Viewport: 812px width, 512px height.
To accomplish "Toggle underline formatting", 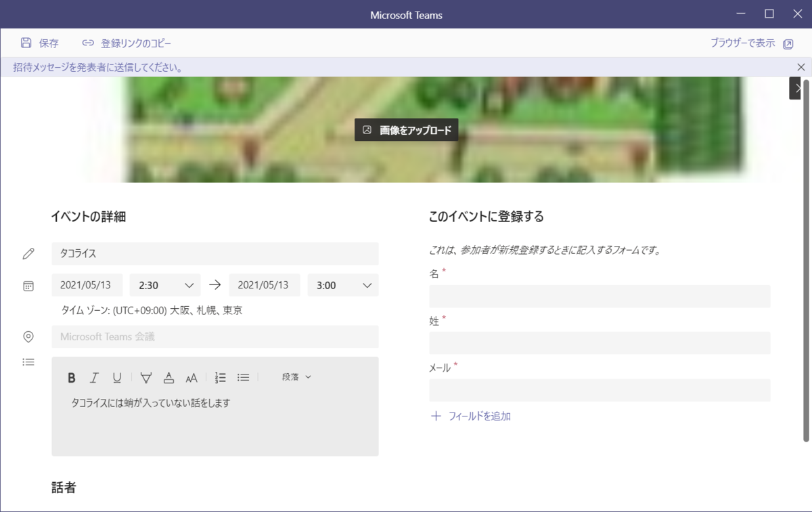I will 117,378.
